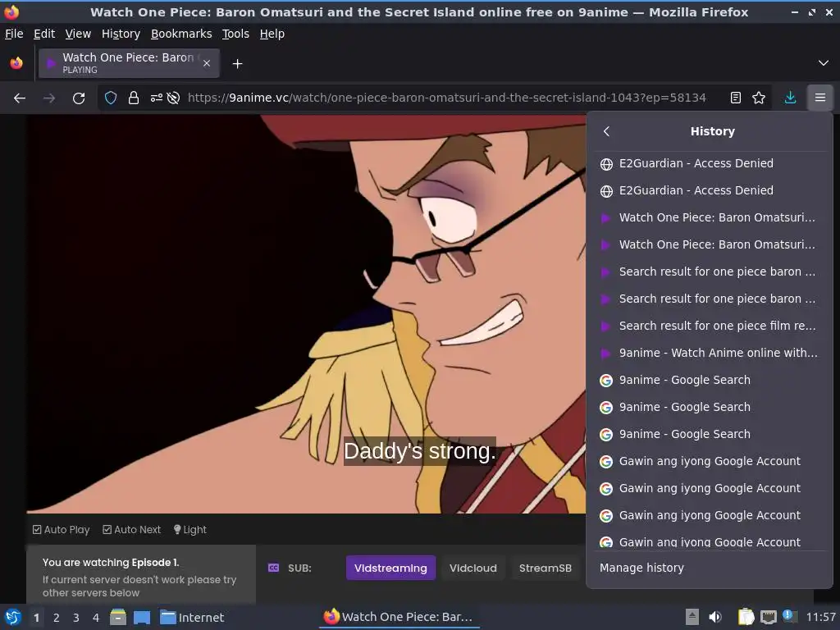Click the 11:57 clock in the tray

(820, 617)
